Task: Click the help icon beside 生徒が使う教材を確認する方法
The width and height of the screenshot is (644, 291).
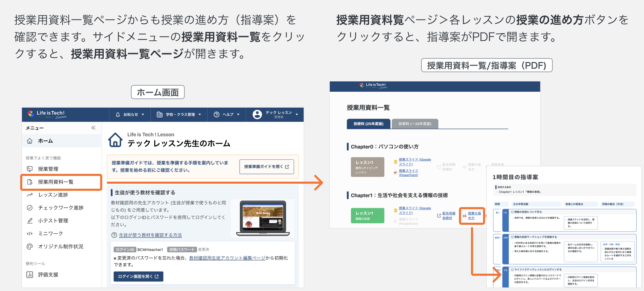Action: 114,235
